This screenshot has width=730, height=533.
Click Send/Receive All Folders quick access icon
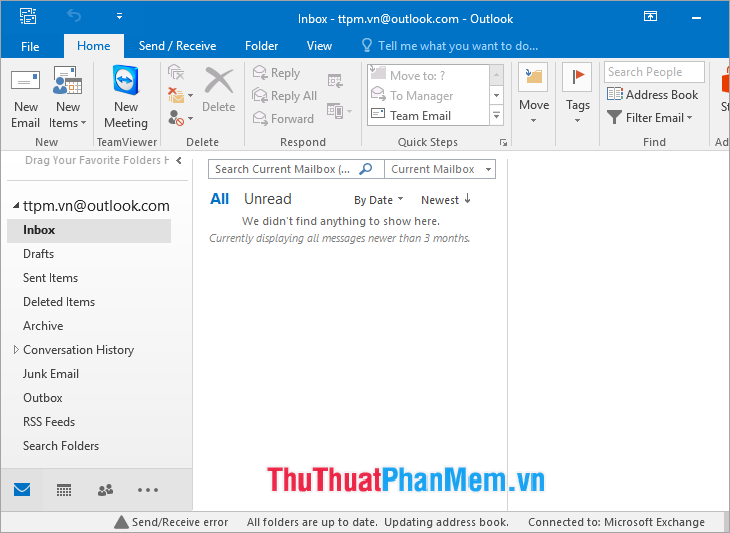pyautogui.click(x=28, y=17)
